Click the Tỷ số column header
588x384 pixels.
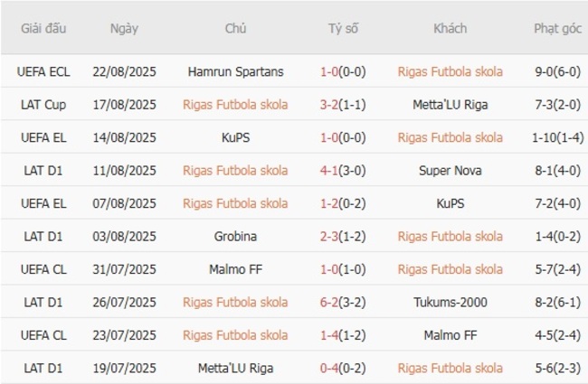tap(342, 28)
